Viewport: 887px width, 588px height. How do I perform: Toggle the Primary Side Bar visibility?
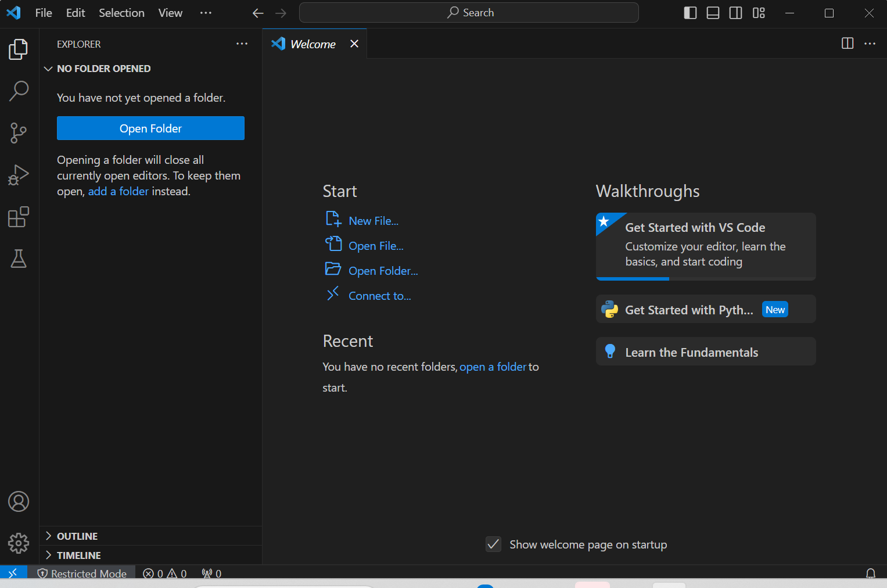[690, 13]
